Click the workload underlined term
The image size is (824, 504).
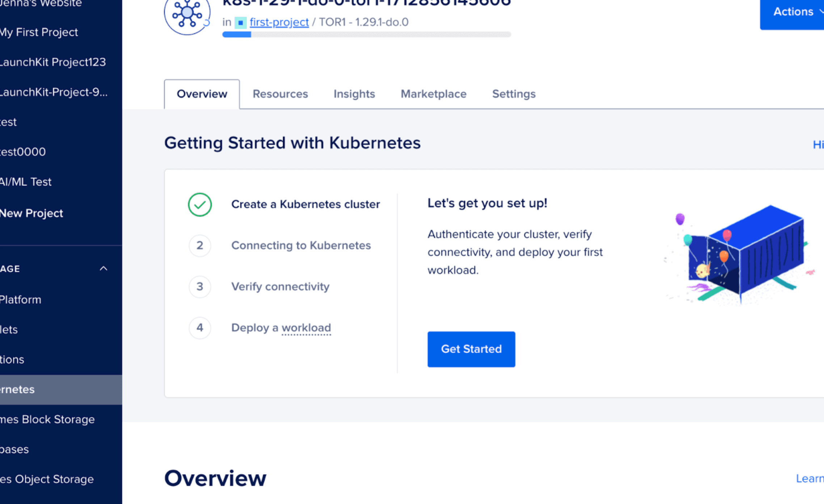pos(306,328)
